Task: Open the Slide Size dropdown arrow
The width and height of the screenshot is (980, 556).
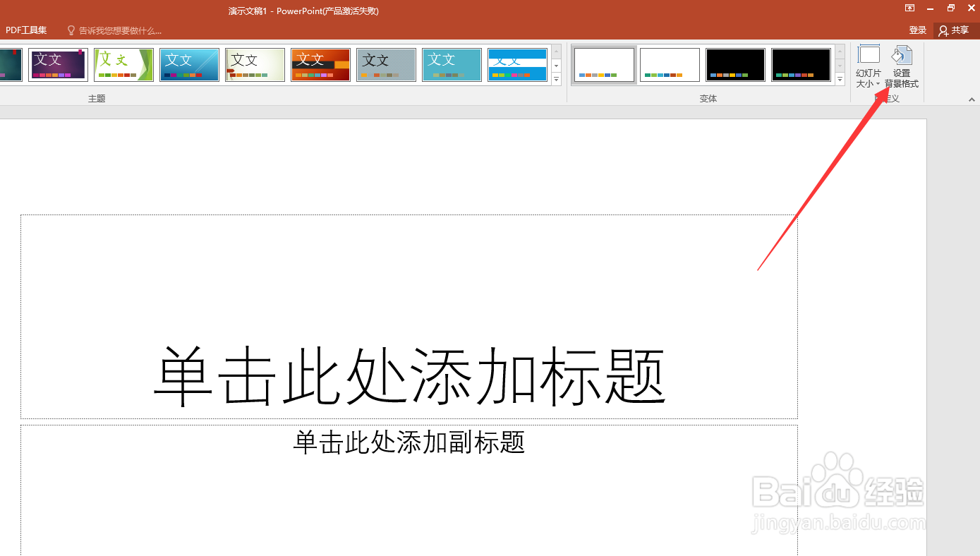Action: [878, 83]
